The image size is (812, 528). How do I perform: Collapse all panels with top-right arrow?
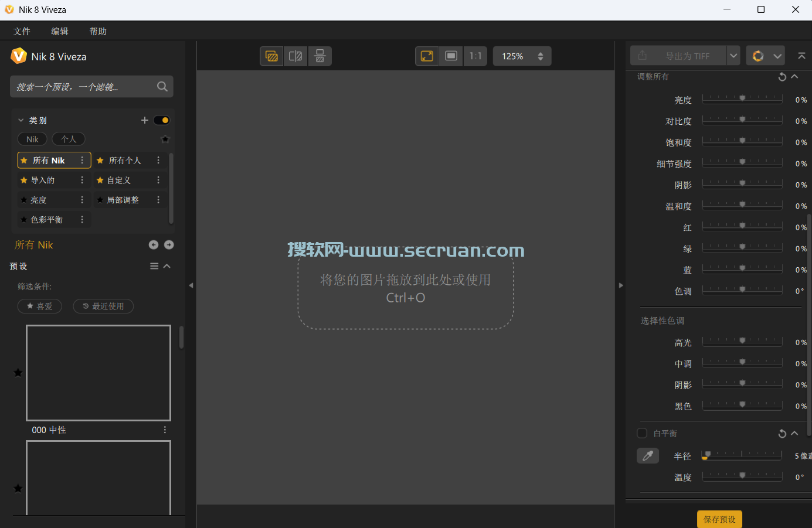pyautogui.click(x=801, y=56)
